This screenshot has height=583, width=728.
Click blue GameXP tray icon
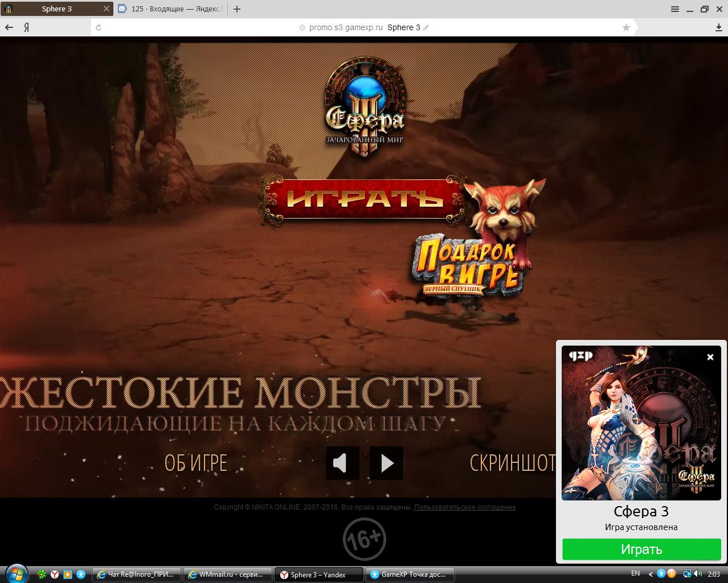click(661, 573)
